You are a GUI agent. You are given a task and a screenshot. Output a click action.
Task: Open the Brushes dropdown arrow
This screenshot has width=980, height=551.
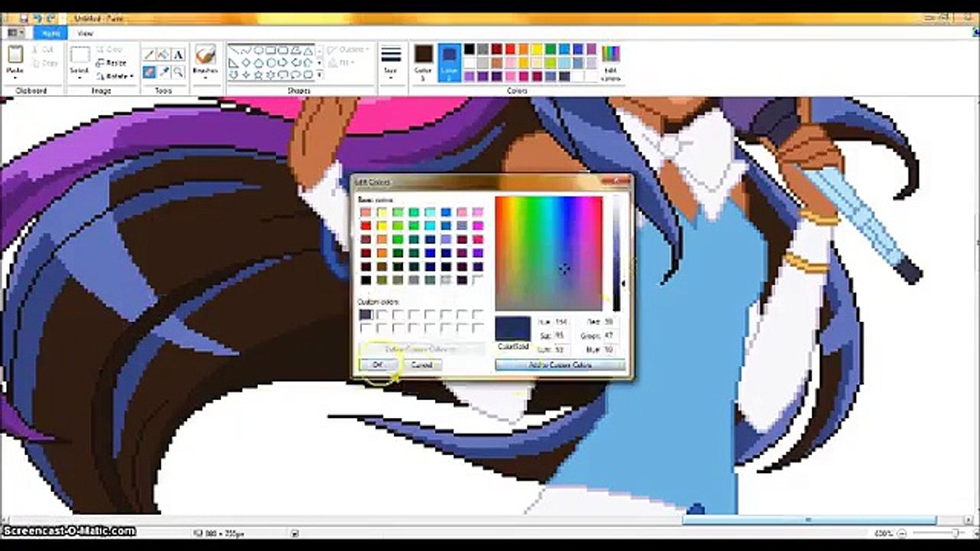[x=205, y=77]
